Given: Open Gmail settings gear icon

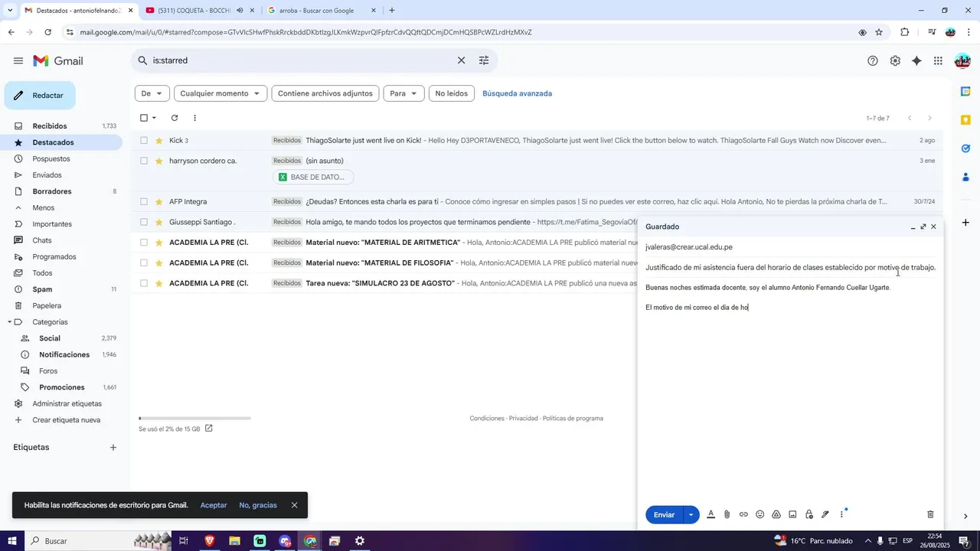Looking at the screenshot, I should (895, 60).
